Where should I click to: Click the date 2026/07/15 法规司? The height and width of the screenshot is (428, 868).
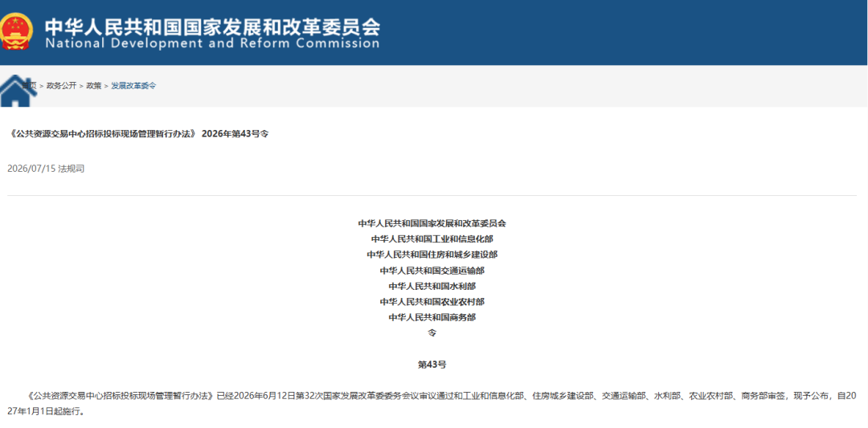(46, 169)
